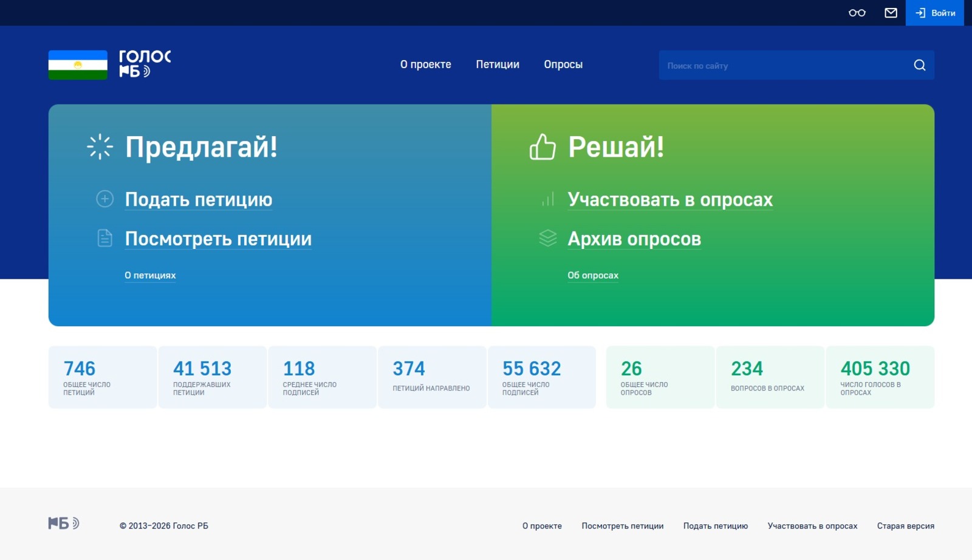The height and width of the screenshot is (560, 972).
Task: Focus the Поиск по сайту search field
Action: point(784,66)
